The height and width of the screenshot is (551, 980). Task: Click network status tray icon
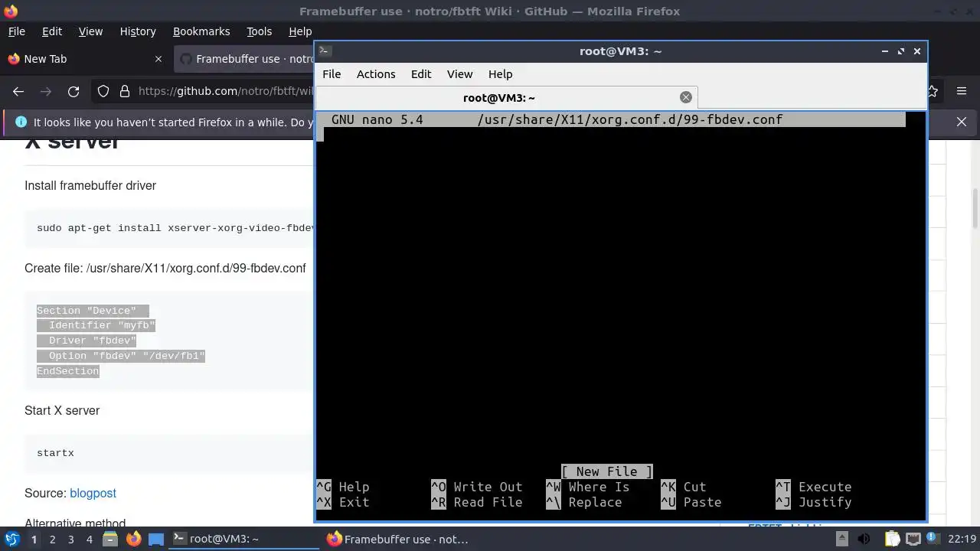click(x=913, y=539)
